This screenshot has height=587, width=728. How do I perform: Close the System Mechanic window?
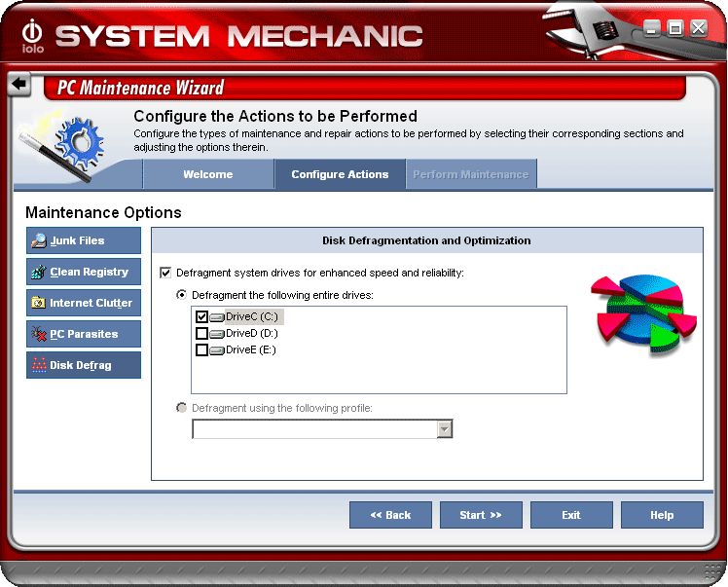pos(698,29)
